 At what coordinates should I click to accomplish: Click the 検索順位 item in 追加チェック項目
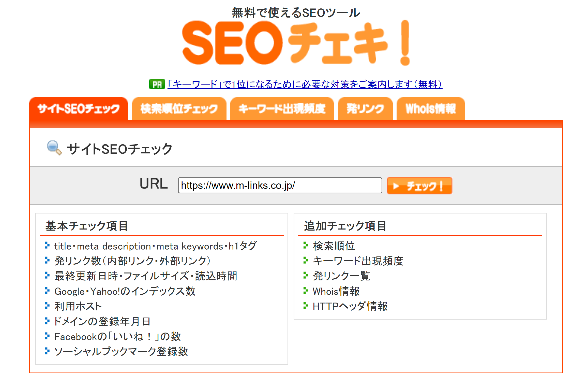(334, 246)
